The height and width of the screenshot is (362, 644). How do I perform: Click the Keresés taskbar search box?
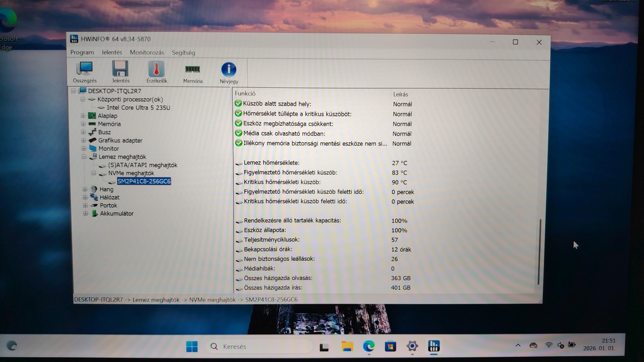tap(259, 347)
